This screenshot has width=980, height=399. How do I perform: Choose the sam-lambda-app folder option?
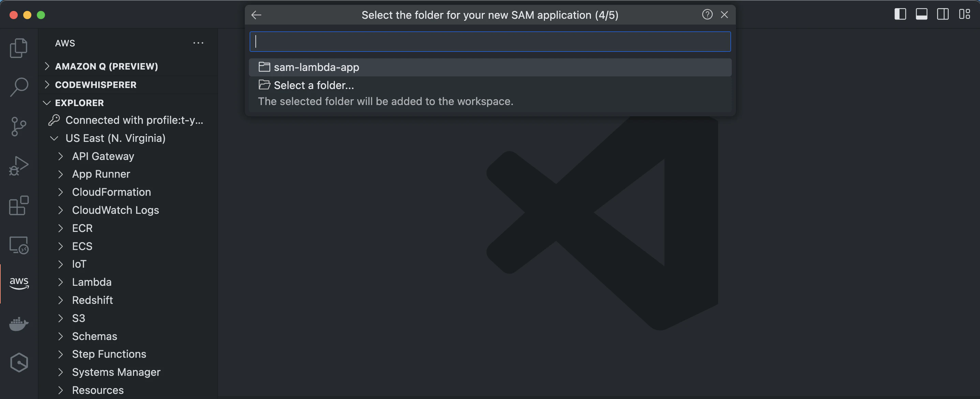(490, 67)
